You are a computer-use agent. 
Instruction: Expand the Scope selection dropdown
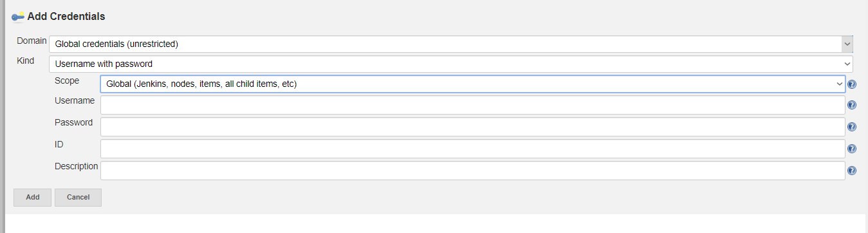click(473, 84)
